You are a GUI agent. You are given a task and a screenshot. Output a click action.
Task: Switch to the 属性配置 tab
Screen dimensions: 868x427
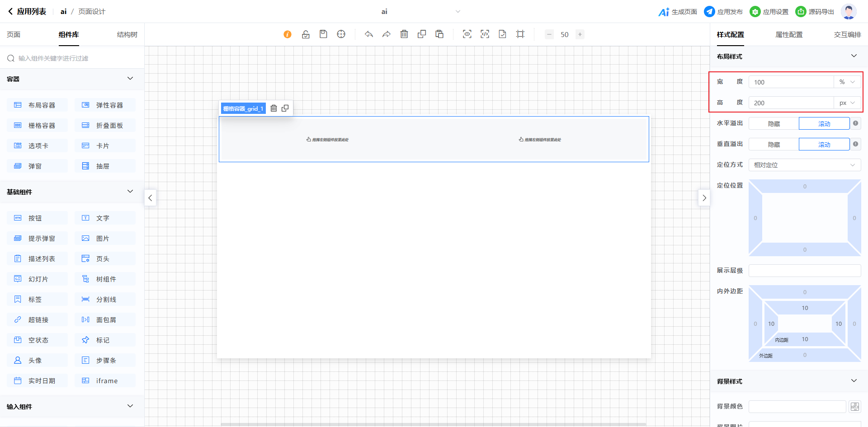[x=789, y=35]
